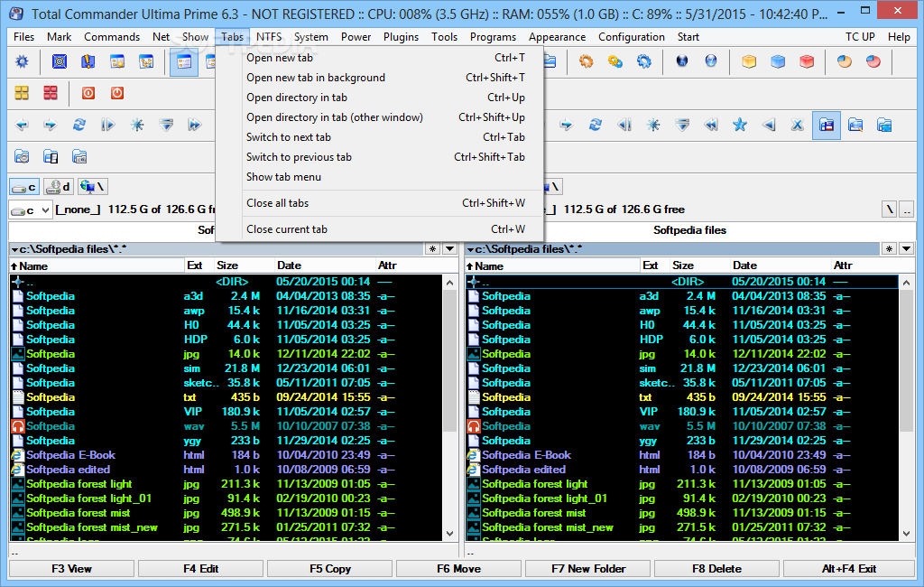The height and width of the screenshot is (587, 924).
Task: Click back arrow in left panel toolbar
Action: (x=22, y=125)
